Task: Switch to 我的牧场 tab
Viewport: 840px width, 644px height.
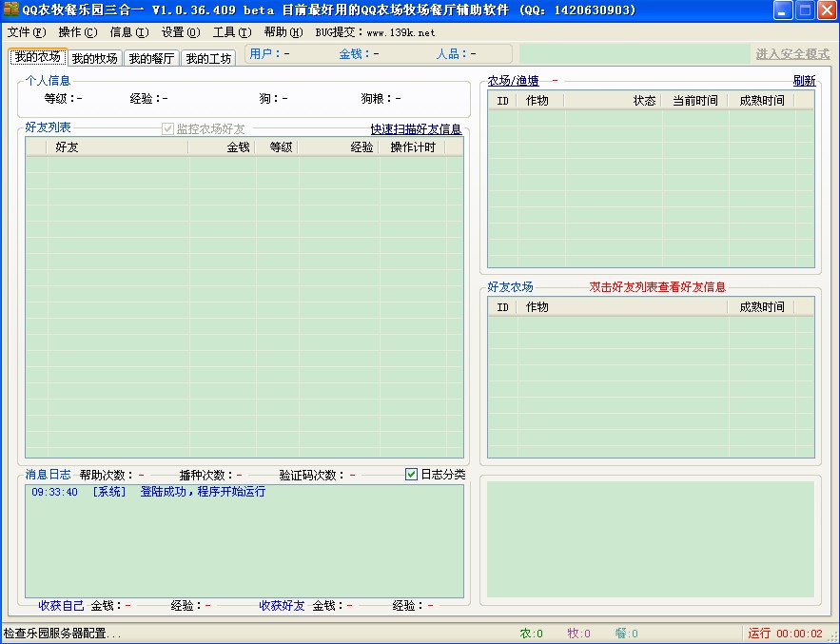Action: click(95, 58)
